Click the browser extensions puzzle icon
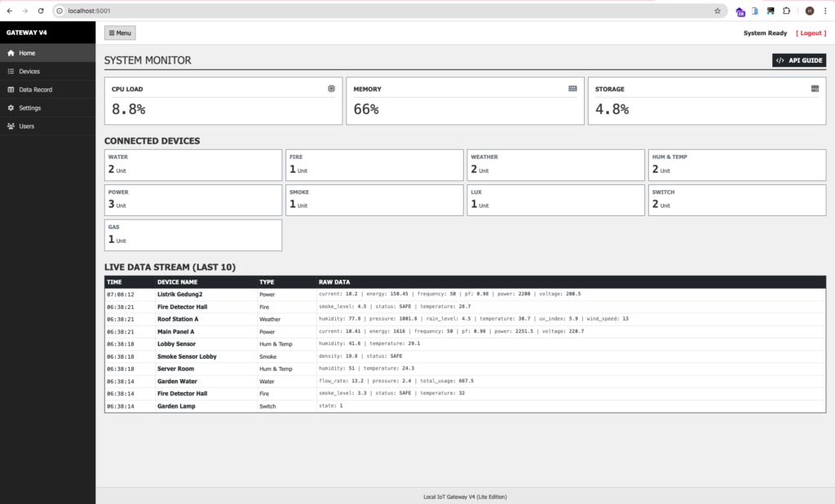 click(786, 11)
